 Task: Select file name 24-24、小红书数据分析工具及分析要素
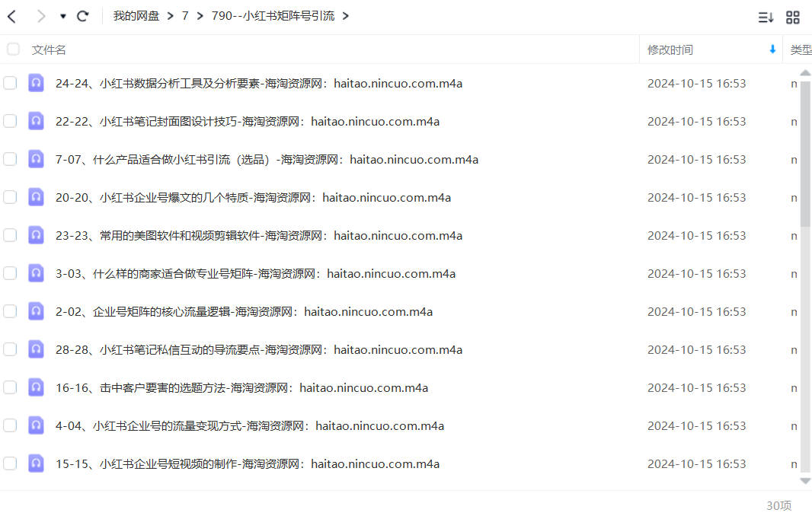click(259, 83)
